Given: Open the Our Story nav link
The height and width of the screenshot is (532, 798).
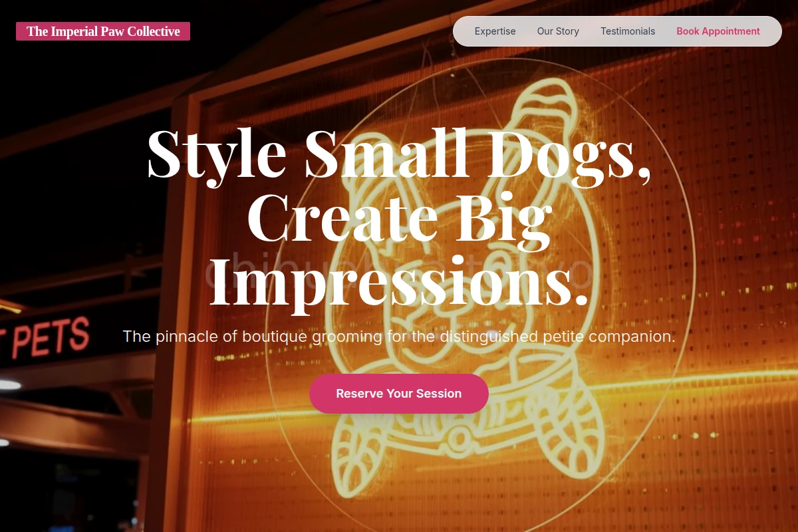Looking at the screenshot, I should pyautogui.click(x=558, y=31).
